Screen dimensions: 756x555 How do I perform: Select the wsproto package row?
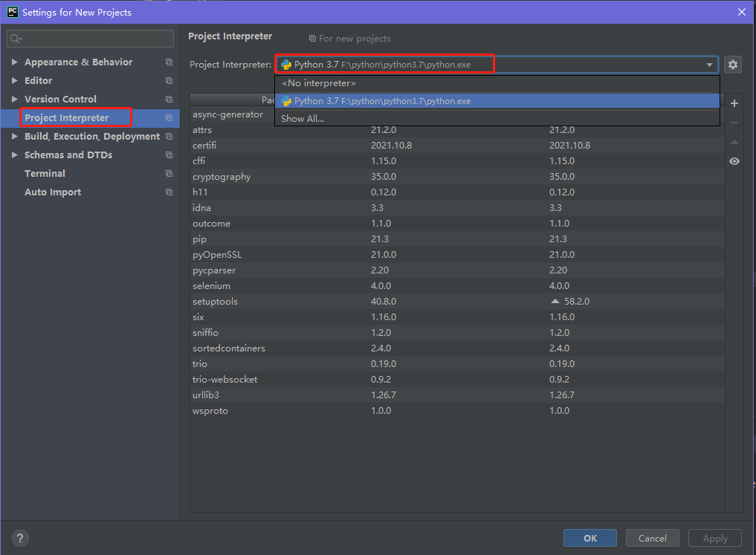(x=457, y=411)
